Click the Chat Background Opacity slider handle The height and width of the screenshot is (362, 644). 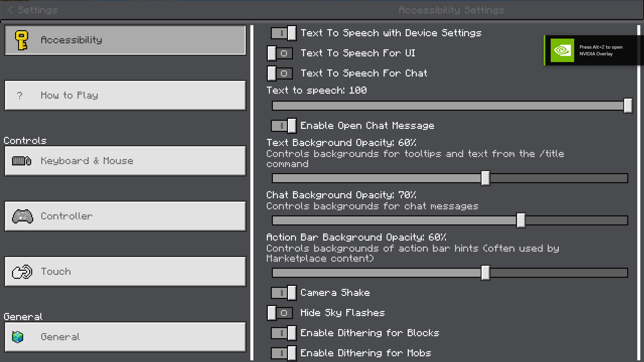tap(521, 220)
